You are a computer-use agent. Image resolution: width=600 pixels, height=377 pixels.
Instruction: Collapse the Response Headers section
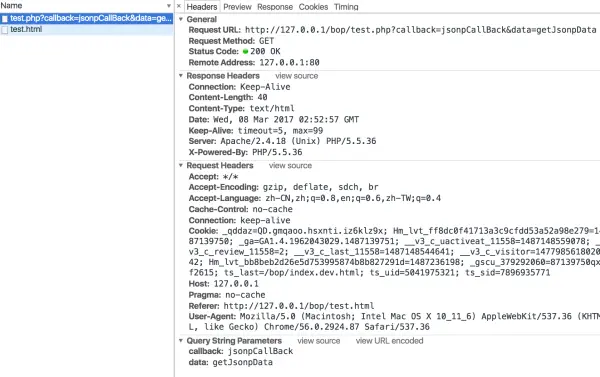coord(181,76)
